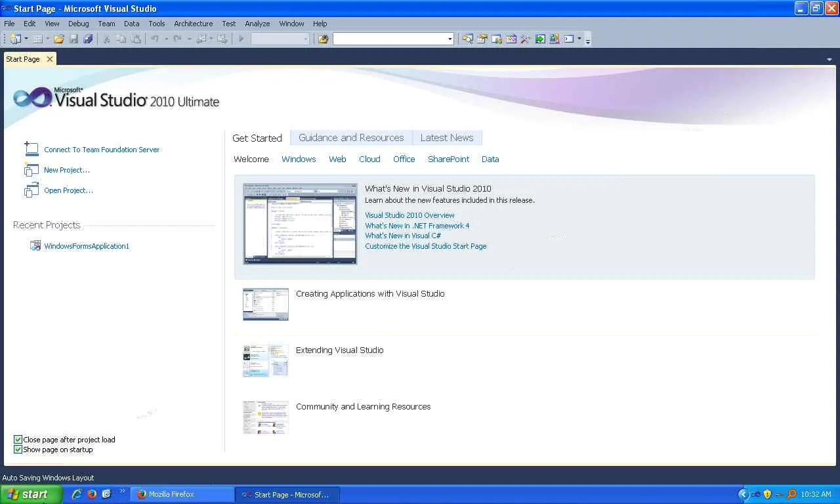Toggle Close page after project load checkbox

click(18, 440)
